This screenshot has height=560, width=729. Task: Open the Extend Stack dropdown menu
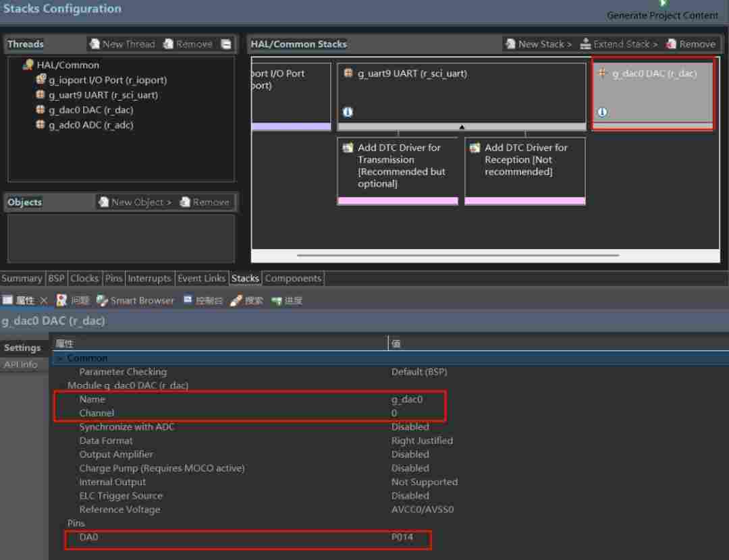pos(618,44)
